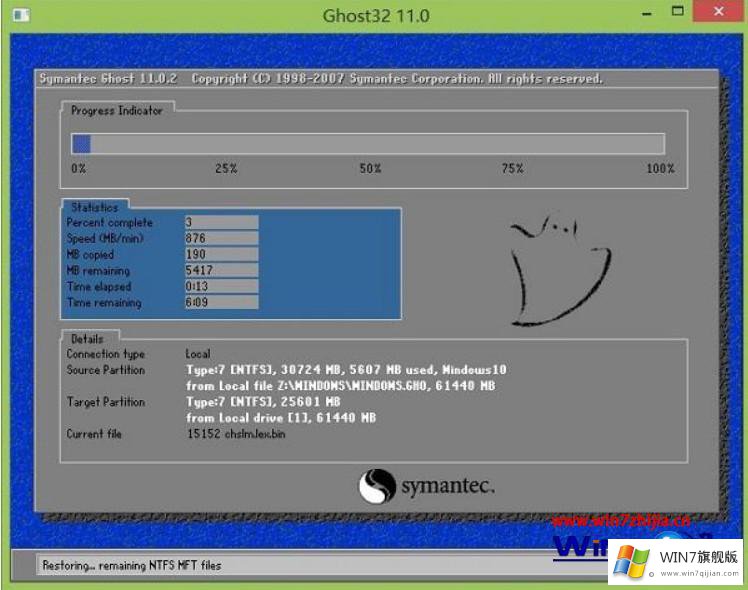
Task: Click the Time remaining value box
Action: (221, 303)
